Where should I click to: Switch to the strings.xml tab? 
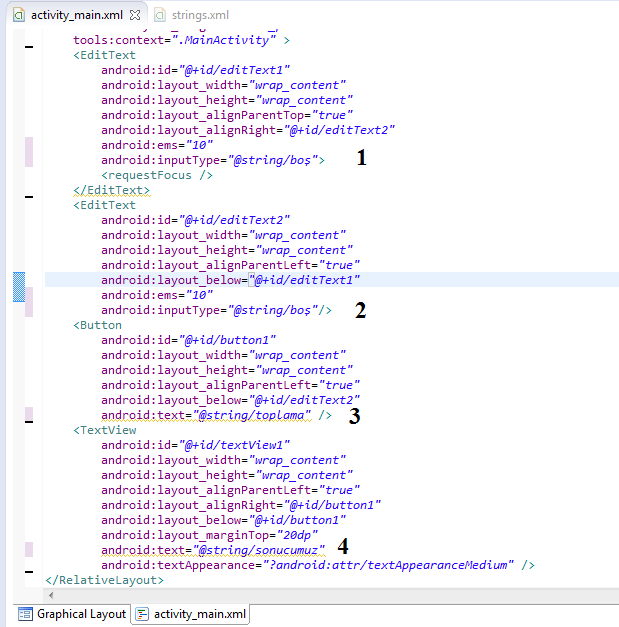click(199, 15)
